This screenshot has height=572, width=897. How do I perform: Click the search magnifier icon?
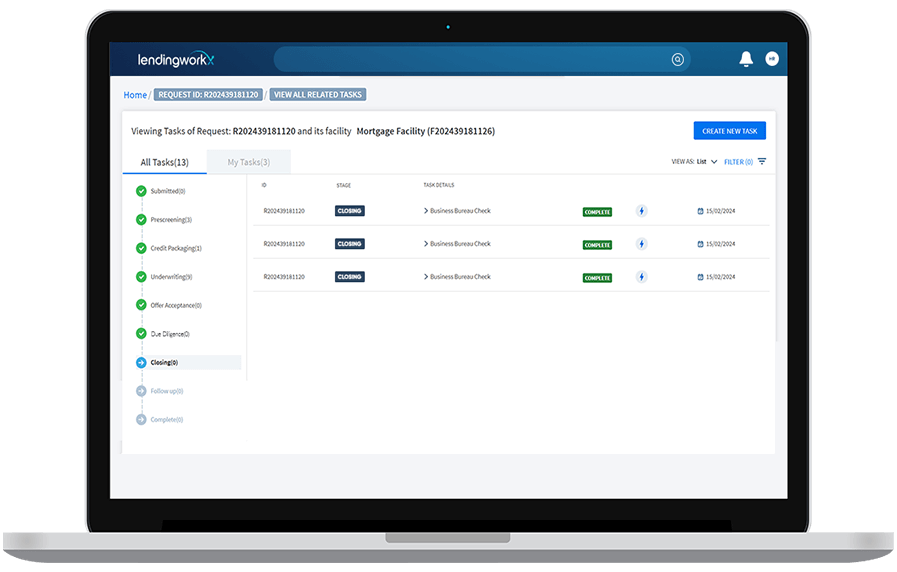(678, 60)
